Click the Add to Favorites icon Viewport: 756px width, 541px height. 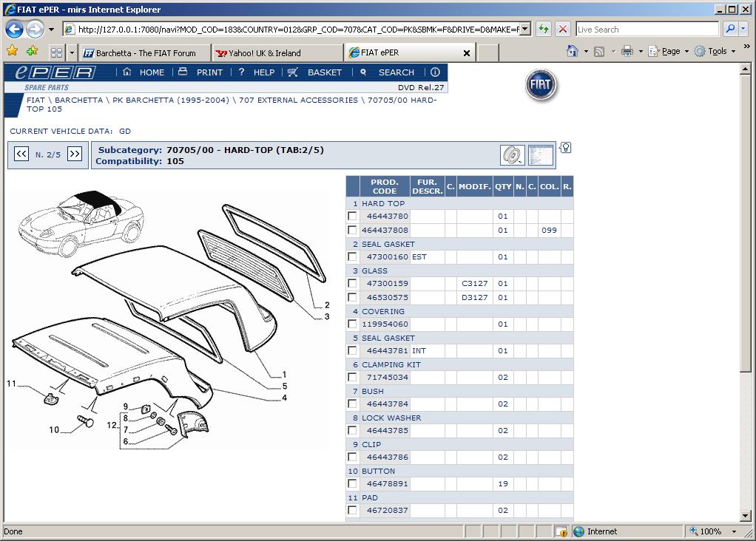(x=33, y=50)
